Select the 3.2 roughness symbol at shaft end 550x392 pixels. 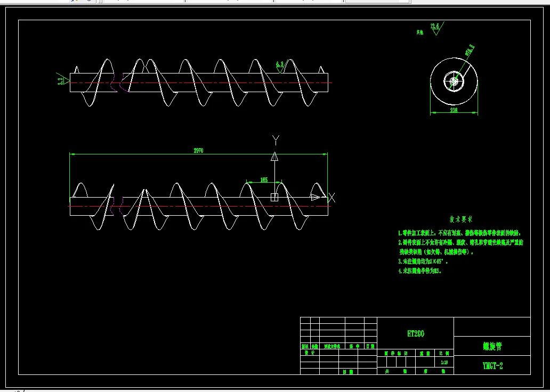62,80
